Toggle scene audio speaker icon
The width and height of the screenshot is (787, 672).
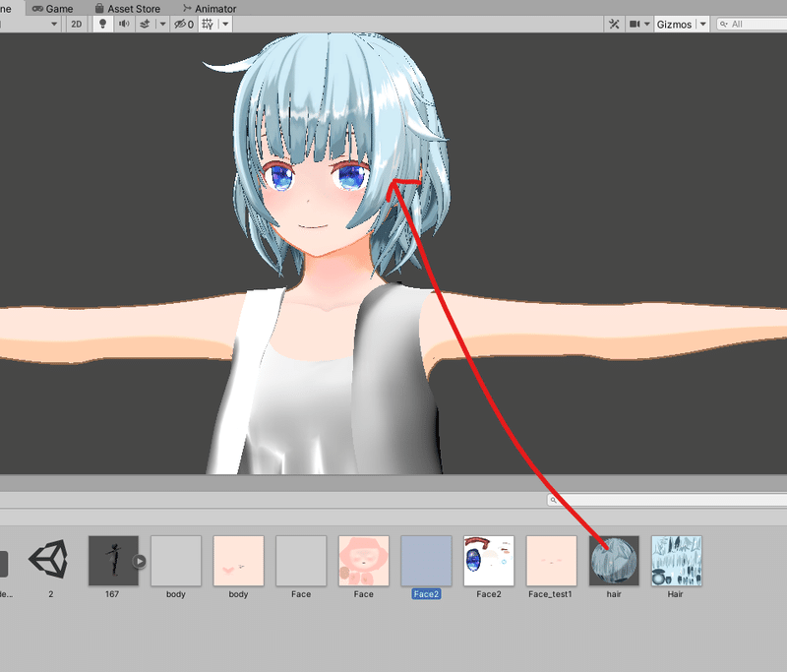click(124, 24)
